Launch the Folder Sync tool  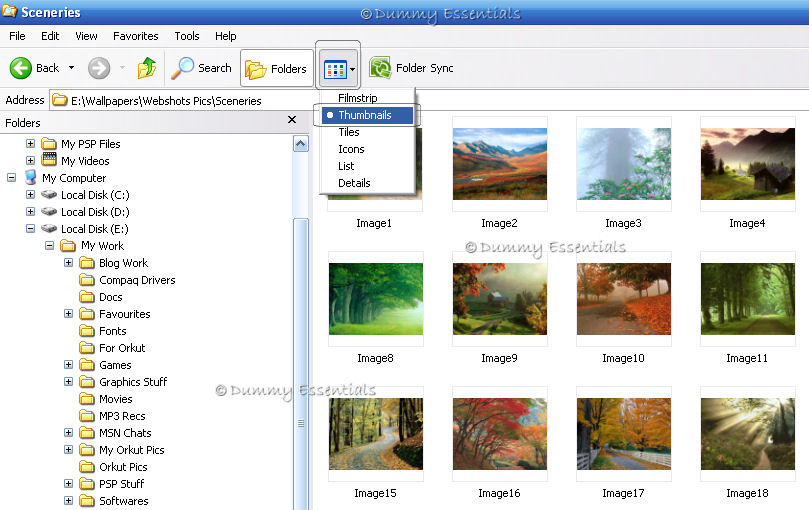411,68
